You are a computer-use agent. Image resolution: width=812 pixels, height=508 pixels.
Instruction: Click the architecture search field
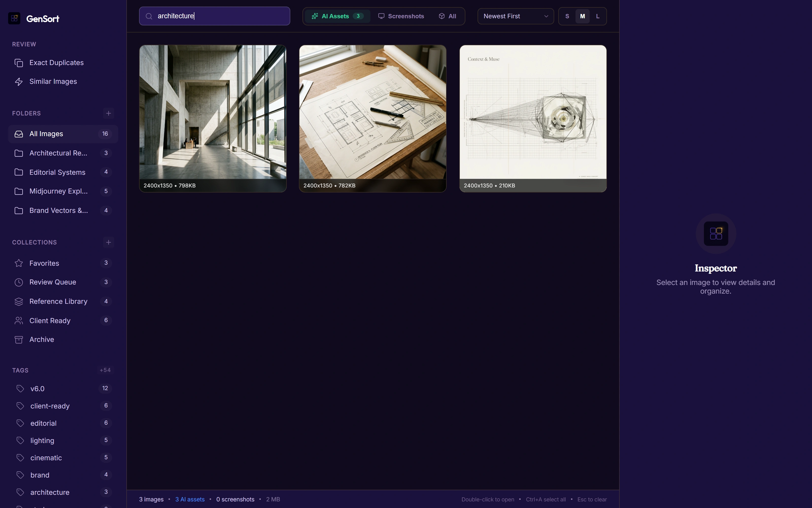tap(214, 16)
